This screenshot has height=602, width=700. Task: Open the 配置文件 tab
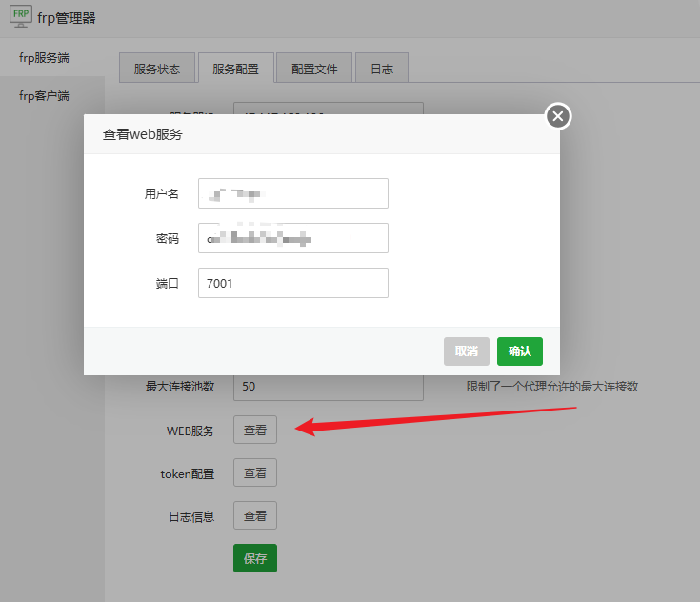(314, 69)
